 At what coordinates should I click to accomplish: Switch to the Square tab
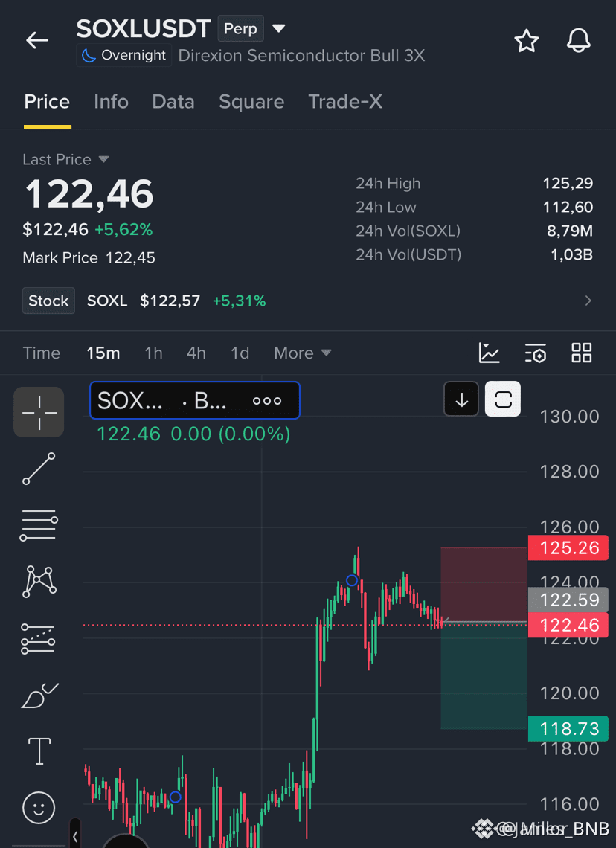pyautogui.click(x=251, y=102)
